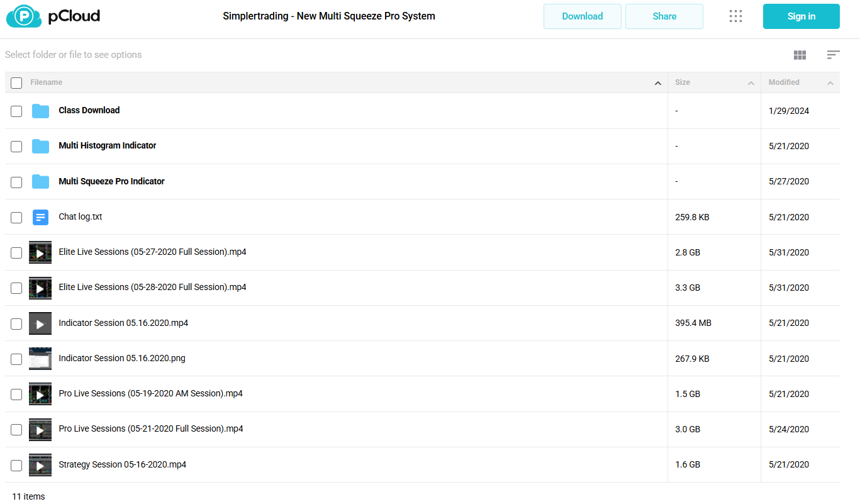Play Elite Live Sessions 05-27-2020 video thumbnail

[x=40, y=252]
